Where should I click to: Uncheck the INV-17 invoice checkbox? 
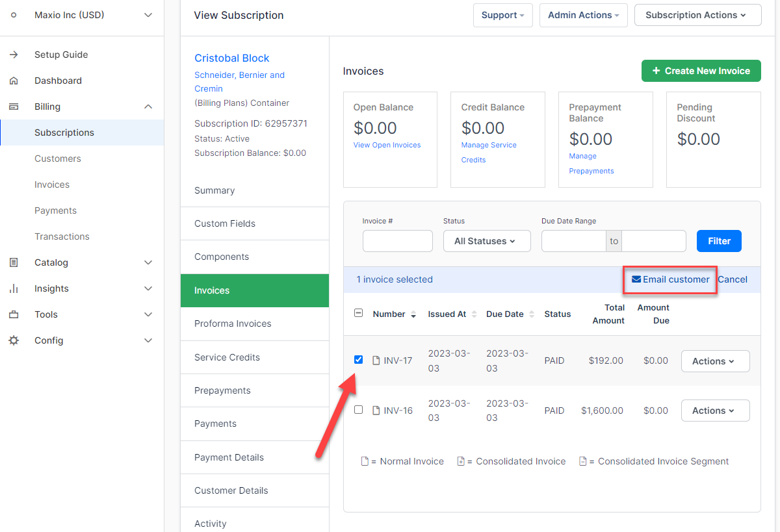[358, 359]
